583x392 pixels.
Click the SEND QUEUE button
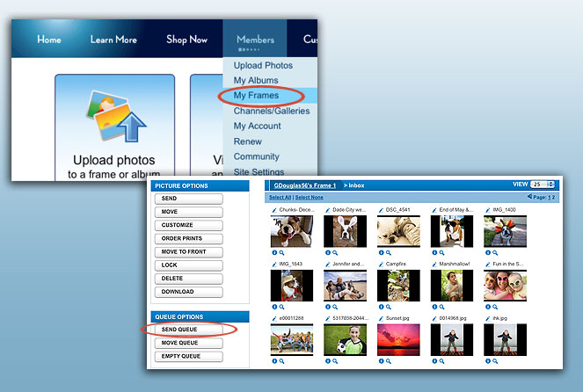point(189,330)
